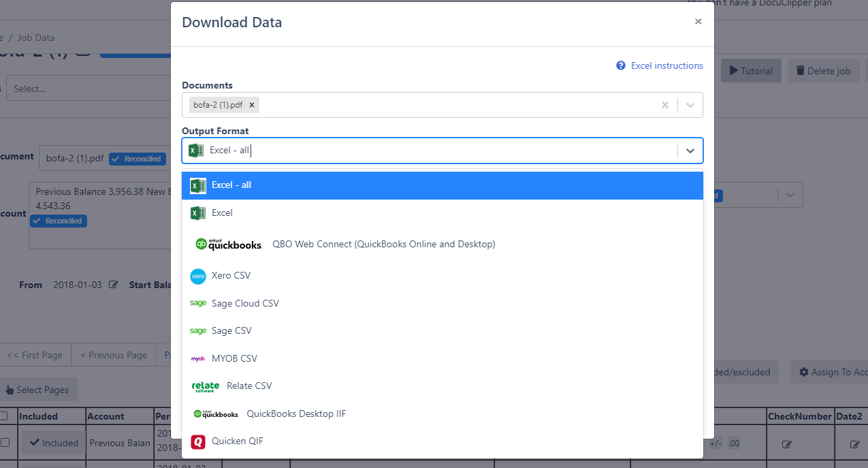Click the Assign To Account button
The image size is (868, 468).
point(829,372)
